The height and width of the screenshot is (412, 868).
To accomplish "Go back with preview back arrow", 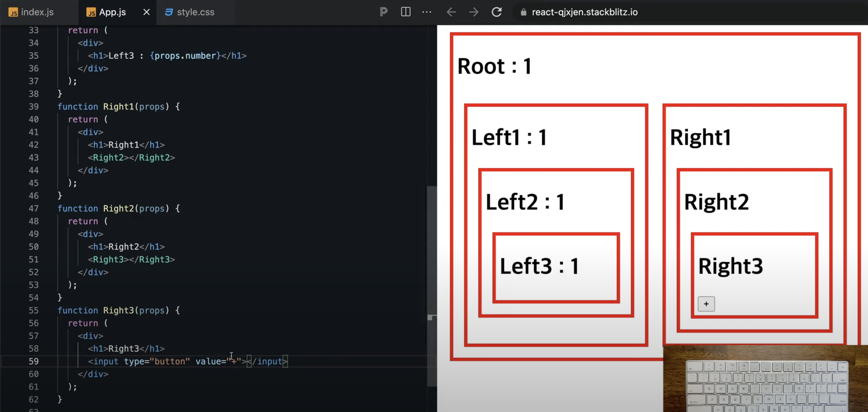I will (451, 12).
